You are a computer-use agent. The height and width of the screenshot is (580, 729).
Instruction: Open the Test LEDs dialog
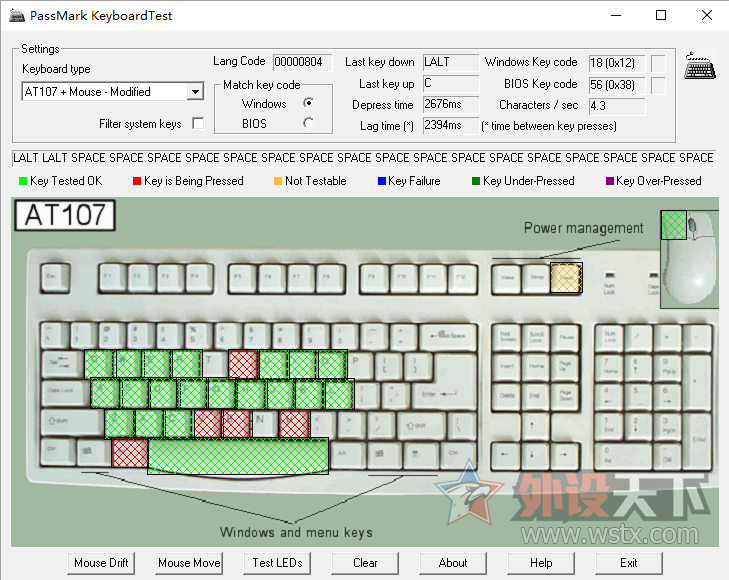(x=277, y=563)
